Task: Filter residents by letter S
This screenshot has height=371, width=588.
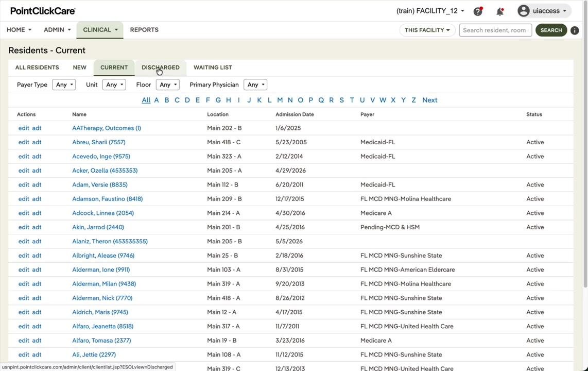Action: pyautogui.click(x=341, y=100)
